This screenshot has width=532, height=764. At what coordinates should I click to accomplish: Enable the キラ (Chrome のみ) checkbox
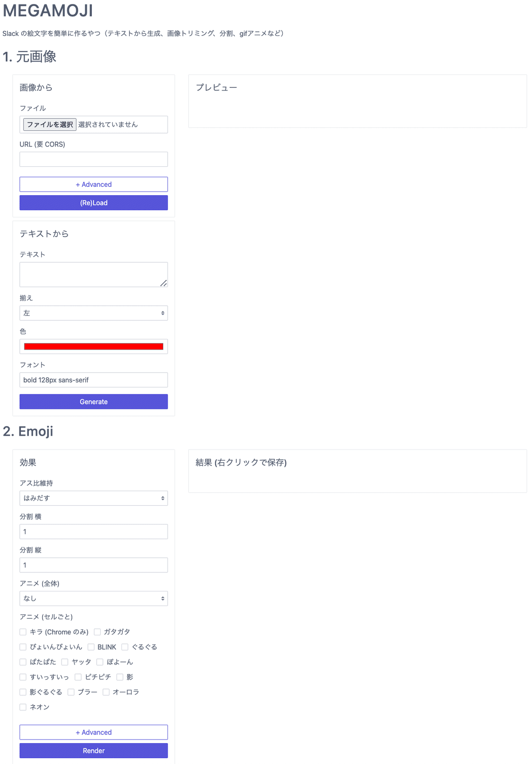click(23, 632)
